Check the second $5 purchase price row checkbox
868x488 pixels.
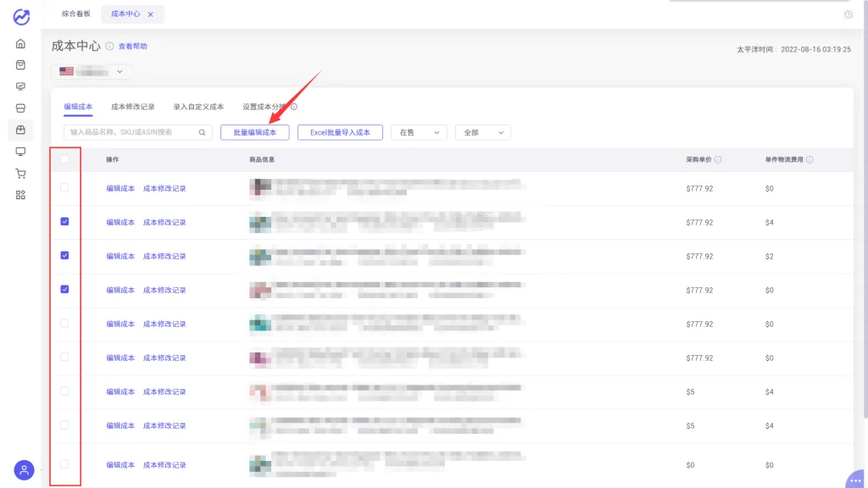tap(64, 425)
